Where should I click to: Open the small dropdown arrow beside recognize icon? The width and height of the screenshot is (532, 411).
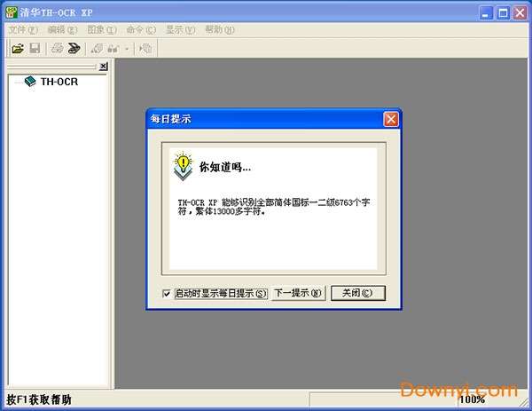pyautogui.click(x=127, y=49)
